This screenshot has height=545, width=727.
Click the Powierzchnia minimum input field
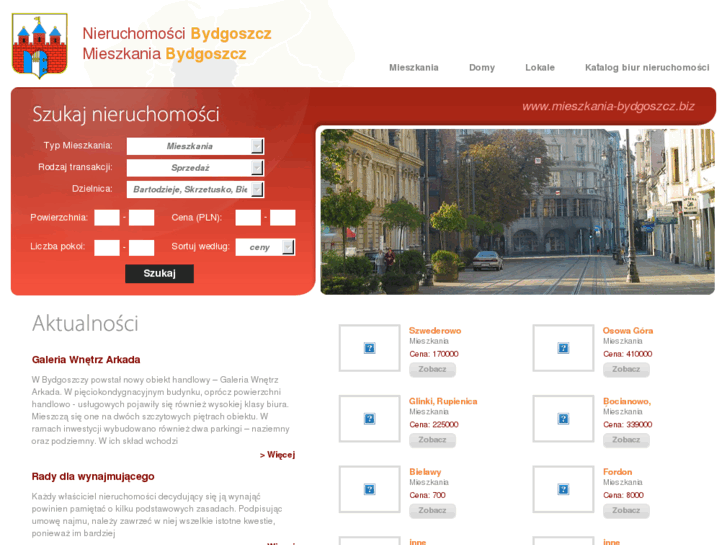point(107,218)
